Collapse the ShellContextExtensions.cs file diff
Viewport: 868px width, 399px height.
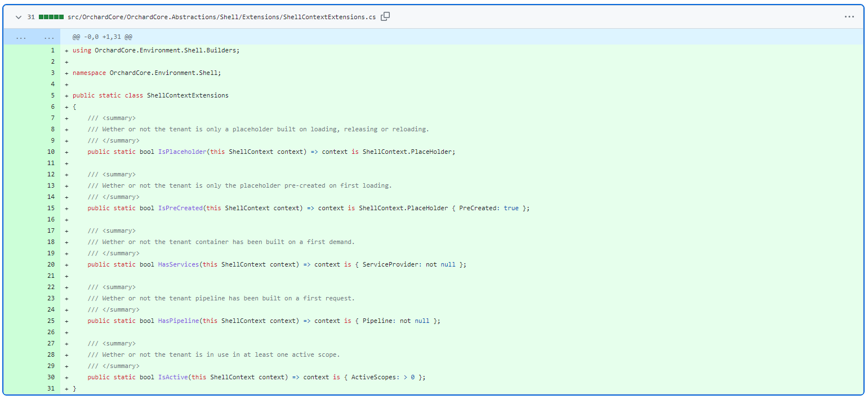19,17
